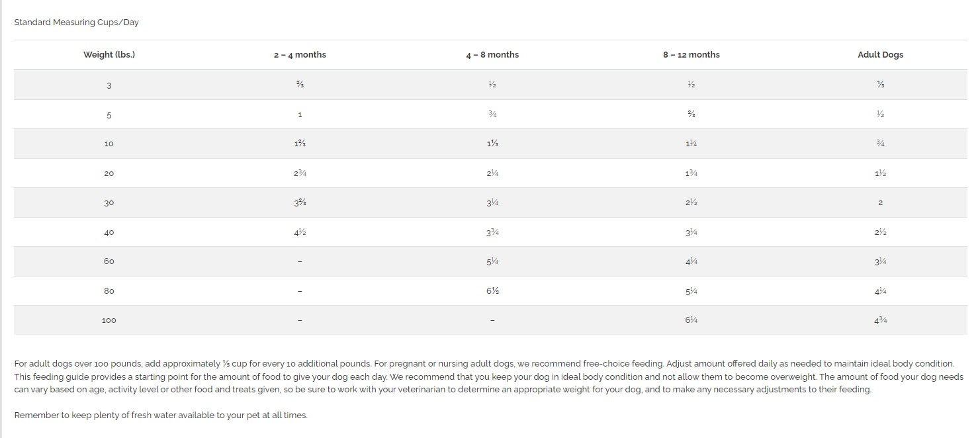The height and width of the screenshot is (438, 980).
Task: Click the 8 – 12 months value for 100 lbs
Action: pos(691,320)
